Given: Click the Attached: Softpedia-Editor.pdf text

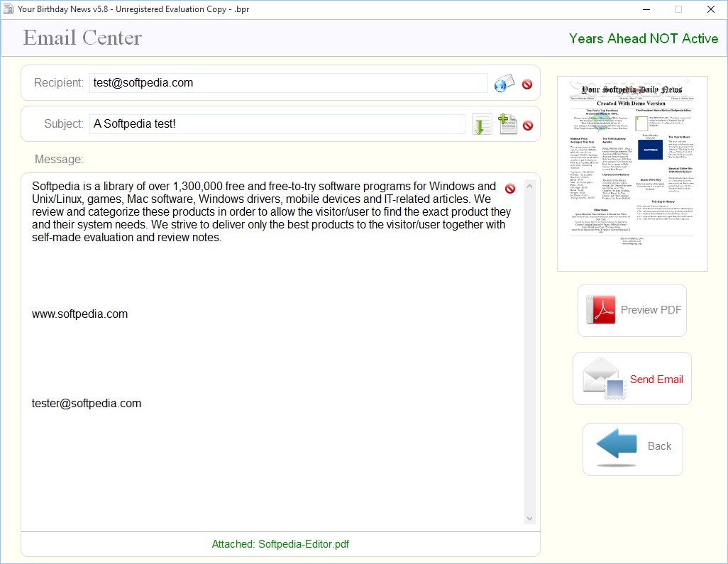Looking at the screenshot, I should pos(280,544).
